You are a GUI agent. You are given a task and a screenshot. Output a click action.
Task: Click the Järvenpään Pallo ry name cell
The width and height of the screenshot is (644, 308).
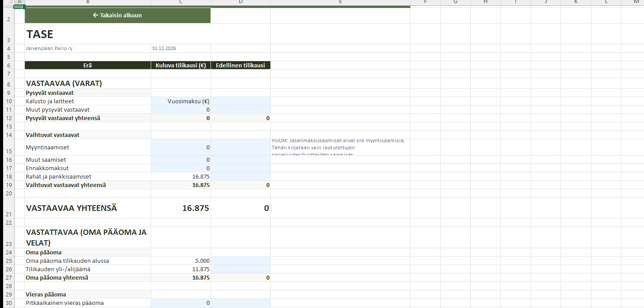pos(88,48)
